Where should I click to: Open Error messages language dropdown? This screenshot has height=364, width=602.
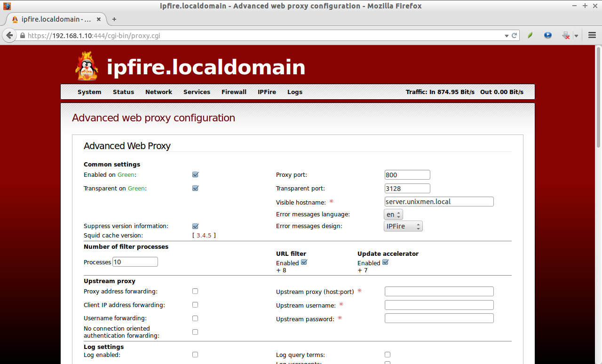[x=393, y=214]
